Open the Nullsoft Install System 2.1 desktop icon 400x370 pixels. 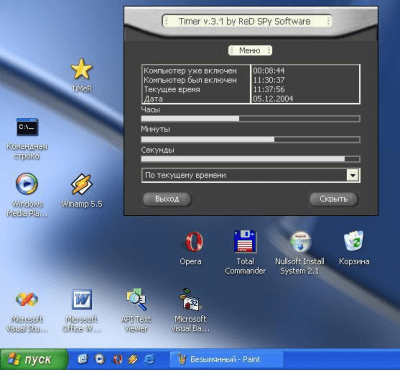(300, 242)
